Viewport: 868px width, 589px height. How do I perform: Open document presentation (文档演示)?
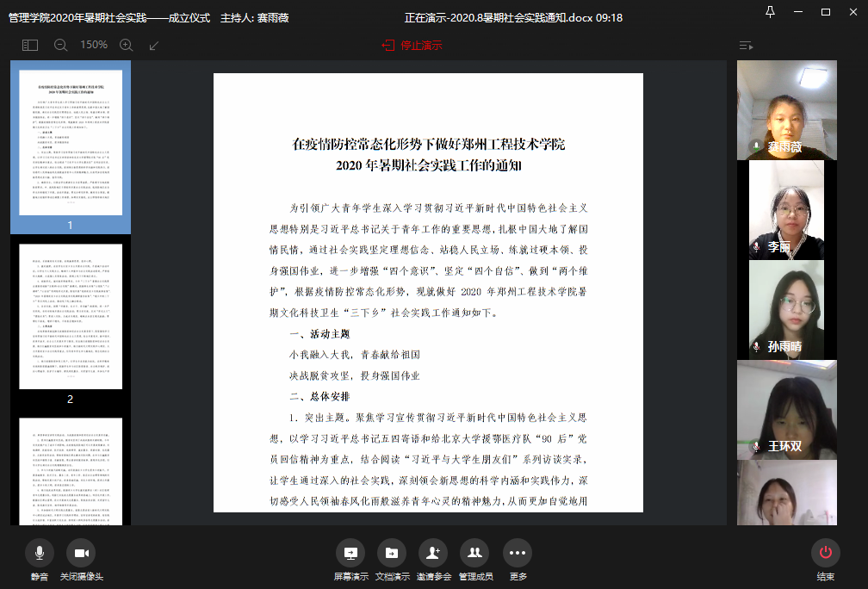[392, 553]
